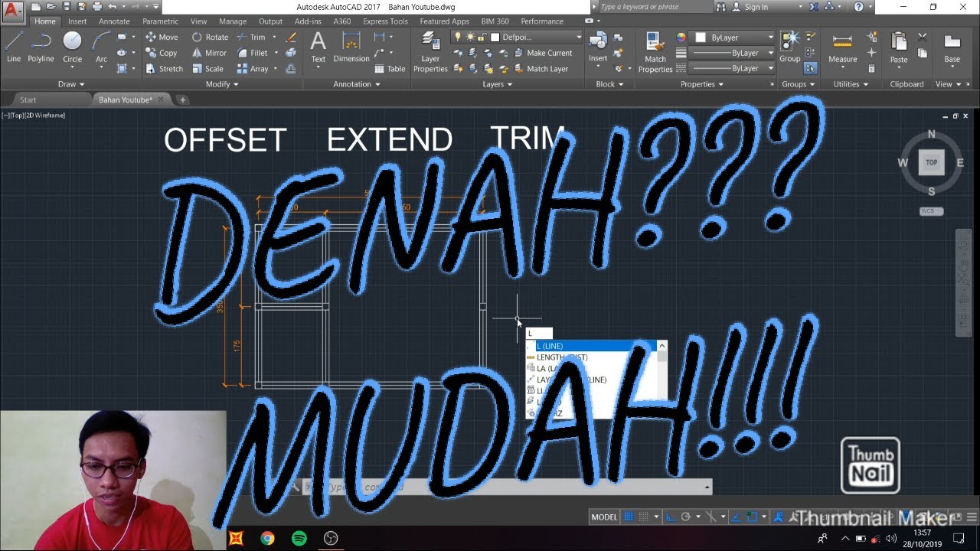
Task: Click Make Current layer button
Action: point(543,53)
